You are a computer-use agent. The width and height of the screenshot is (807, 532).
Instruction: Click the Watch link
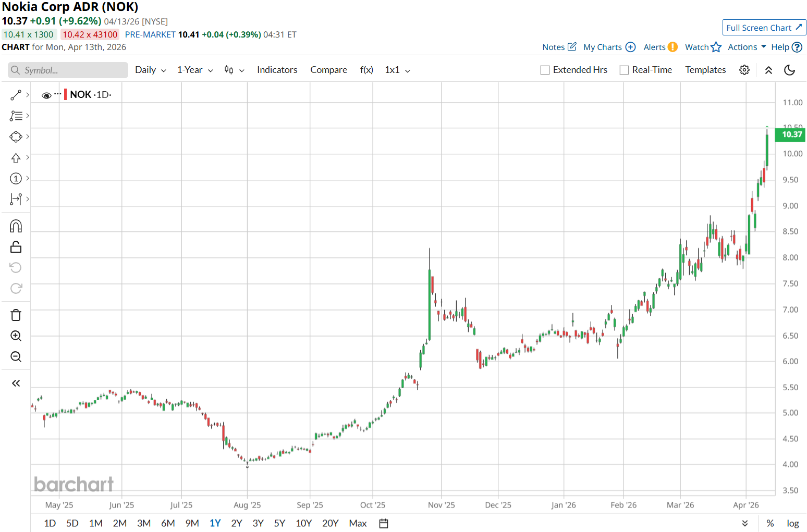(696, 47)
